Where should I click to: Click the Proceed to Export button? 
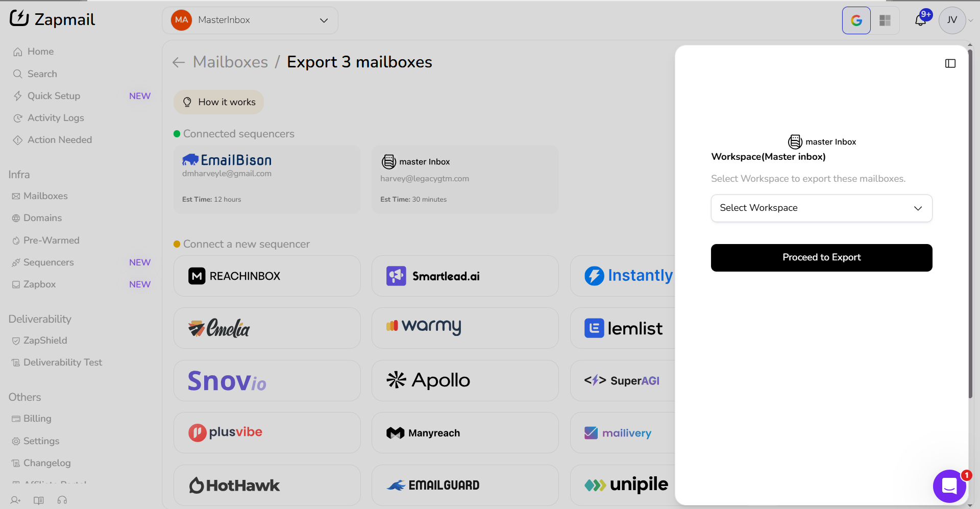(821, 258)
